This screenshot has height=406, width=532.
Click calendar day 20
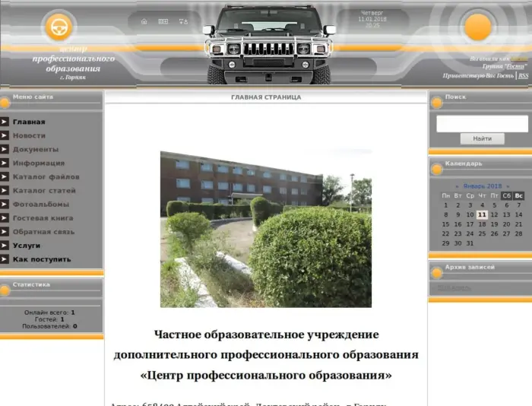(507, 224)
